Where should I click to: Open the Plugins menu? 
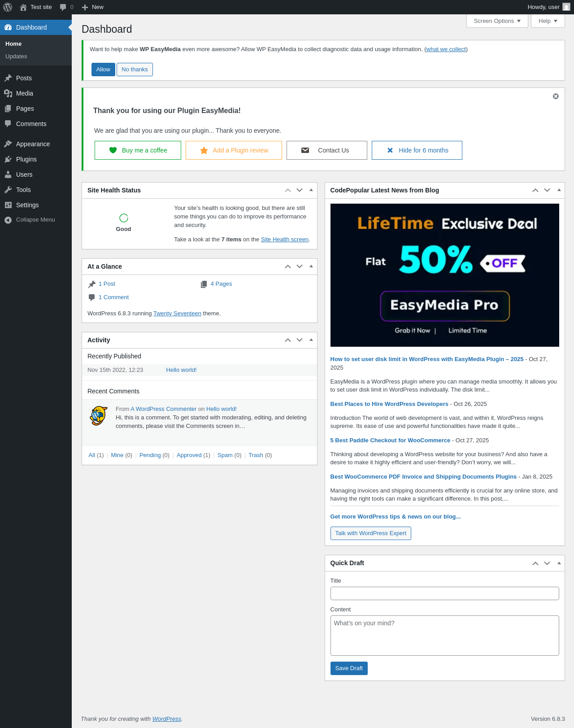[36, 159]
